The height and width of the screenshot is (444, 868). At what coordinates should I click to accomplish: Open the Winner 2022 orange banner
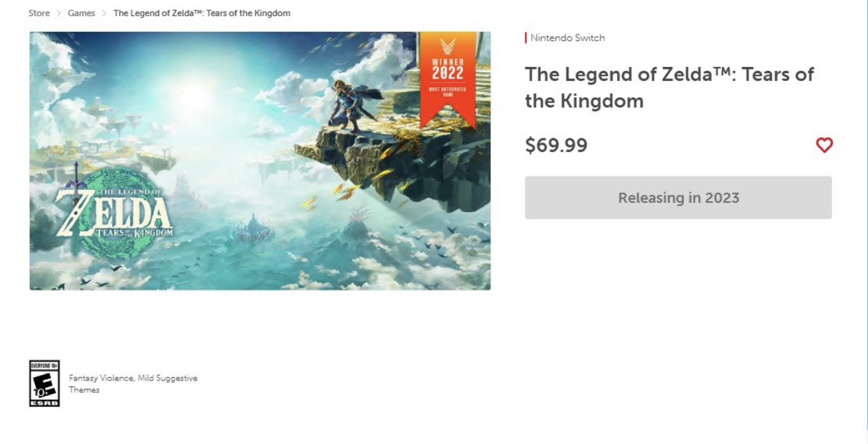coord(448,78)
